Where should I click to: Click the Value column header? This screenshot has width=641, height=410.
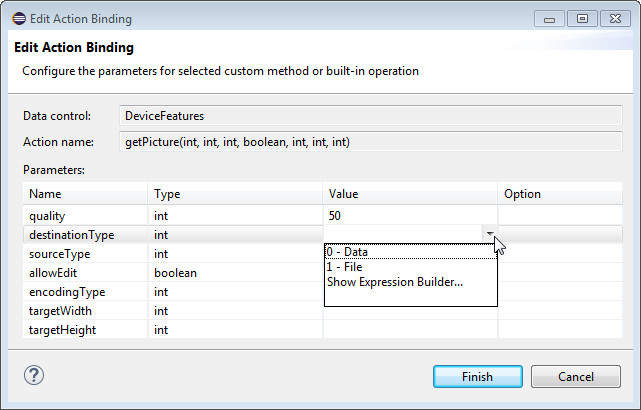click(410, 194)
